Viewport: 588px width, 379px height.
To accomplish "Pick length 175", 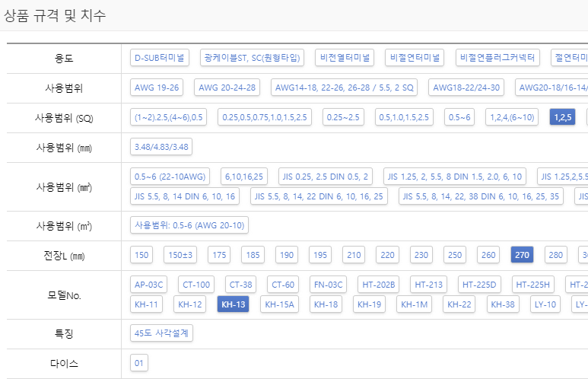I will coord(219,255).
